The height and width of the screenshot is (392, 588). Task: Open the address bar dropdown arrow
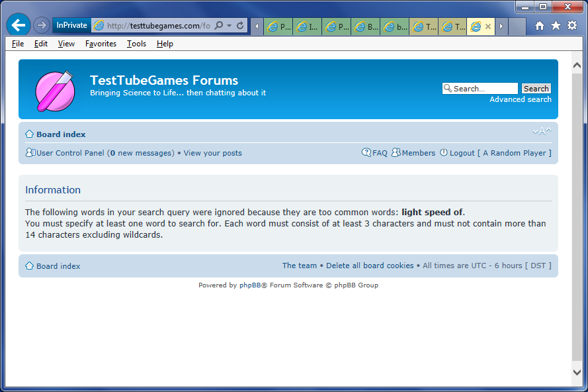pyautogui.click(x=229, y=26)
